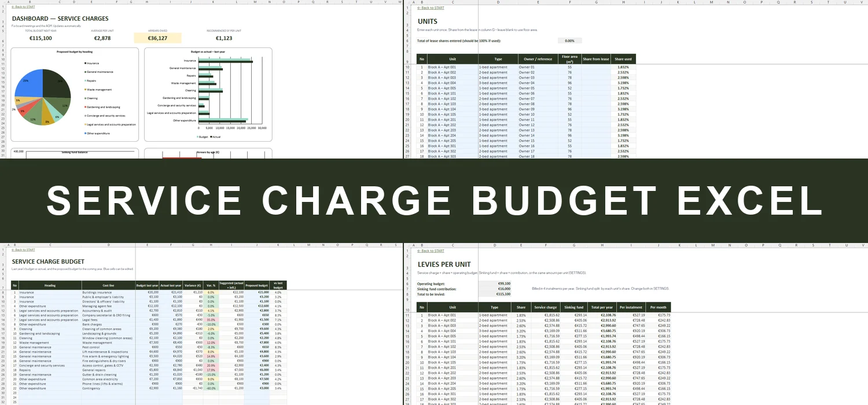Screen dimensions: 868x405
Task: Select the Share used header cell
Action: click(x=623, y=59)
